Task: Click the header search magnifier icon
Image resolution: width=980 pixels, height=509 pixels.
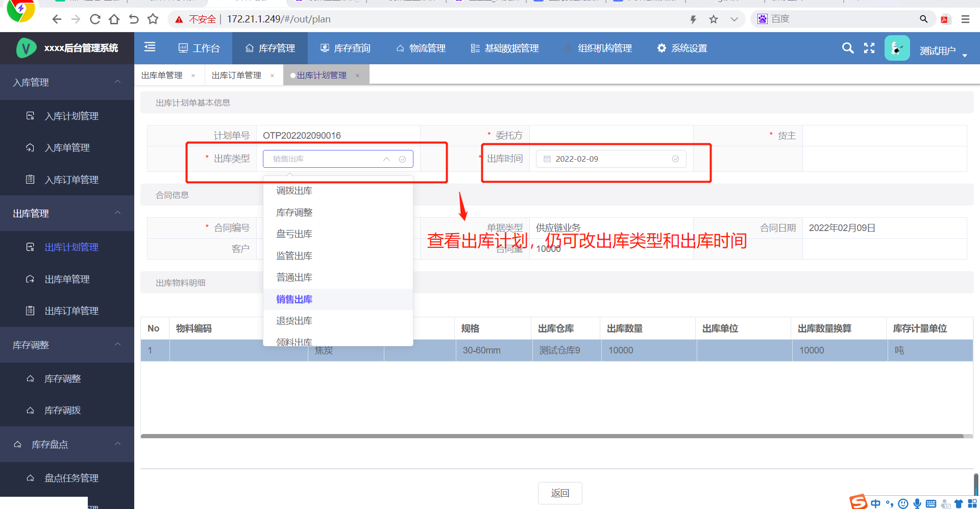Action: pyautogui.click(x=848, y=48)
